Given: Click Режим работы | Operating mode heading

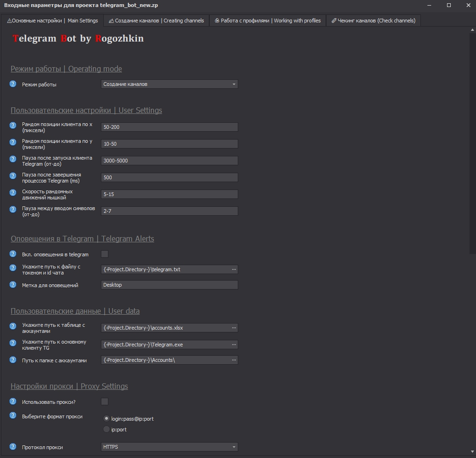Looking at the screenshot, I should (x=66, y=69).
